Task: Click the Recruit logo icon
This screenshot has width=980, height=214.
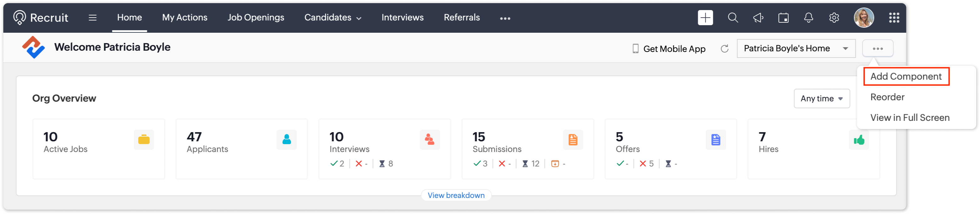Action: coord(20,18)
